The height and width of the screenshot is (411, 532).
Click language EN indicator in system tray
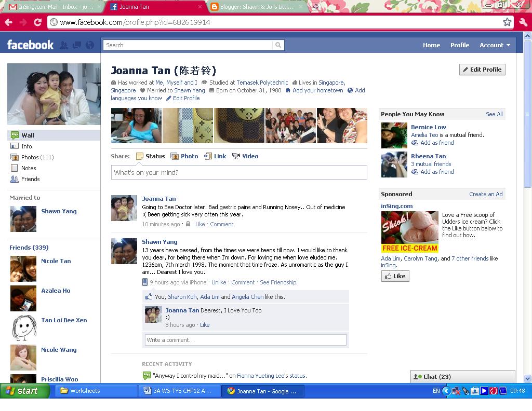point(436,391)
